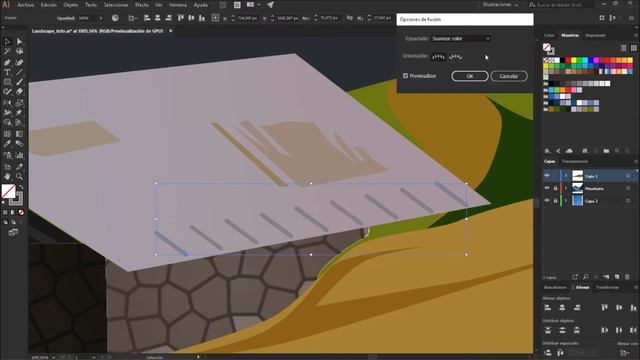Select the Hand tool
Image resolution: width=640 pixels, height=360 pixels.
(x=7, y=176)
